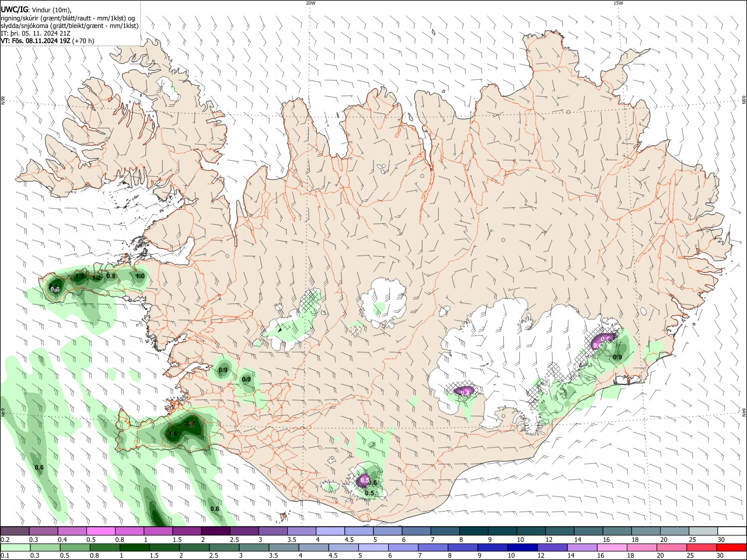Select the dark purple 2 swatch in top legend row
The height and width of the screenshot is (560, 747).
click(x=215, y=531)
